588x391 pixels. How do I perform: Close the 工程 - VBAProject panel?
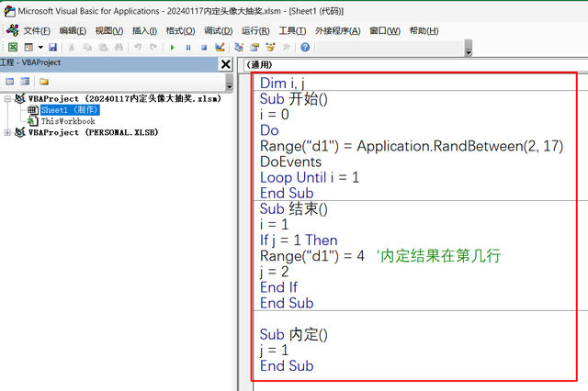pyautogui.click(x=226, y=64)
